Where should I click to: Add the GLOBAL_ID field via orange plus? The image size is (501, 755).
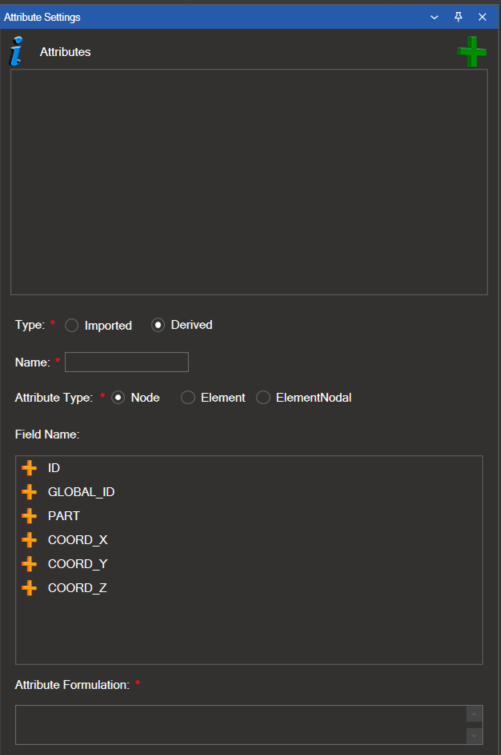coord(29,492)
